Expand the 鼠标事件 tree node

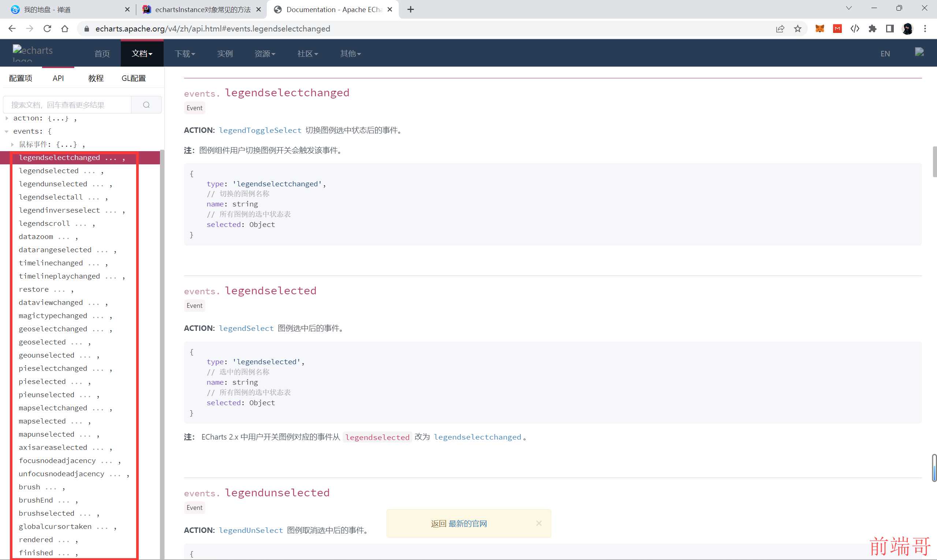12,145
